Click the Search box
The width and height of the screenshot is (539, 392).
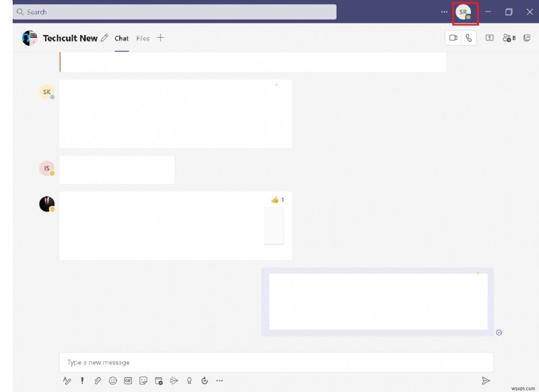pos(175,12)
